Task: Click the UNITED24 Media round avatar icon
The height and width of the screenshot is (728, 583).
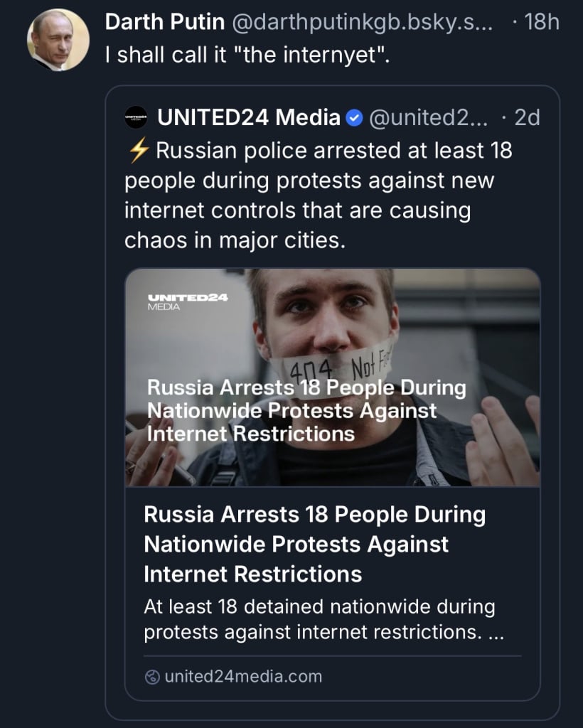Action: pos(136,117)
